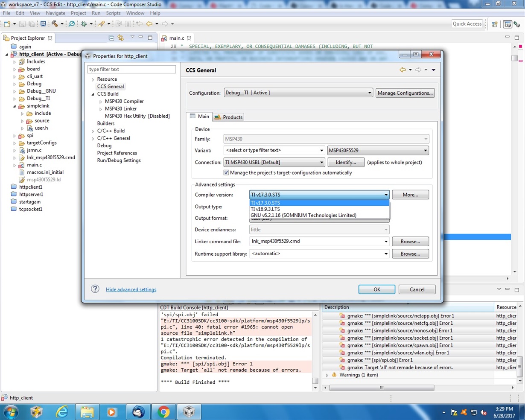The height and width of the screenshot is (420, 525).
Task: Click the Code Composer Studio taskbar icon
Action: point(189,412)
